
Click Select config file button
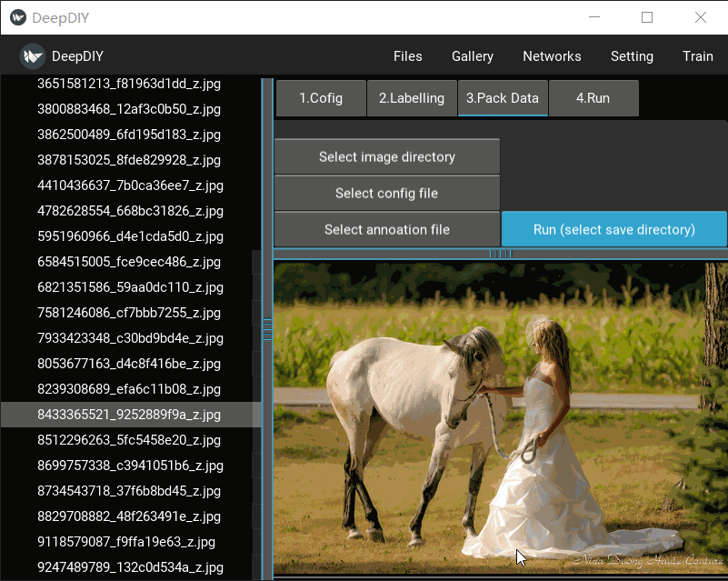pos(387,193)
